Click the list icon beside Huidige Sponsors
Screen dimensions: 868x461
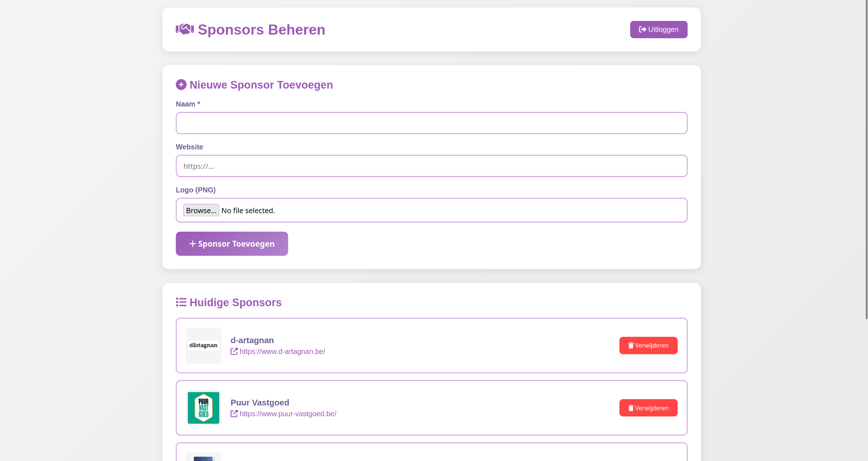(x=181, y=302)
